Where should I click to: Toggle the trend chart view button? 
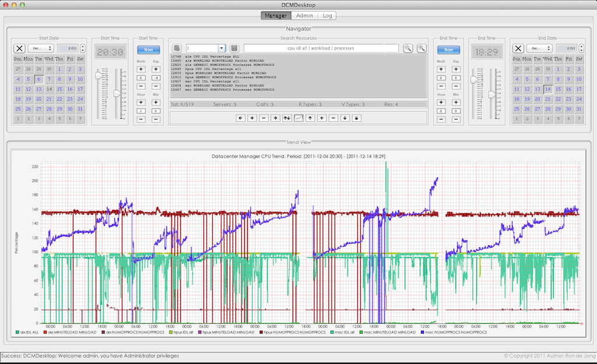[x=298, y=118]
